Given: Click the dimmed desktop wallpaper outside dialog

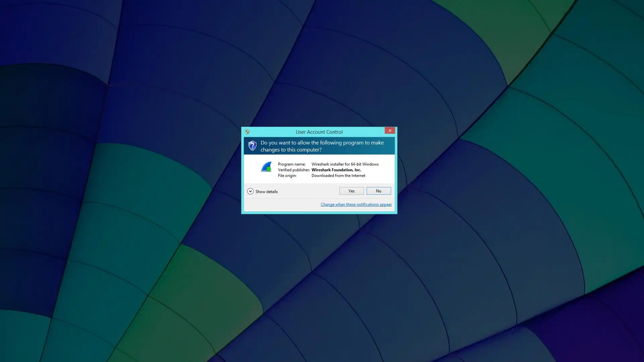Looking at the screenshot, I should pos(134,101).
